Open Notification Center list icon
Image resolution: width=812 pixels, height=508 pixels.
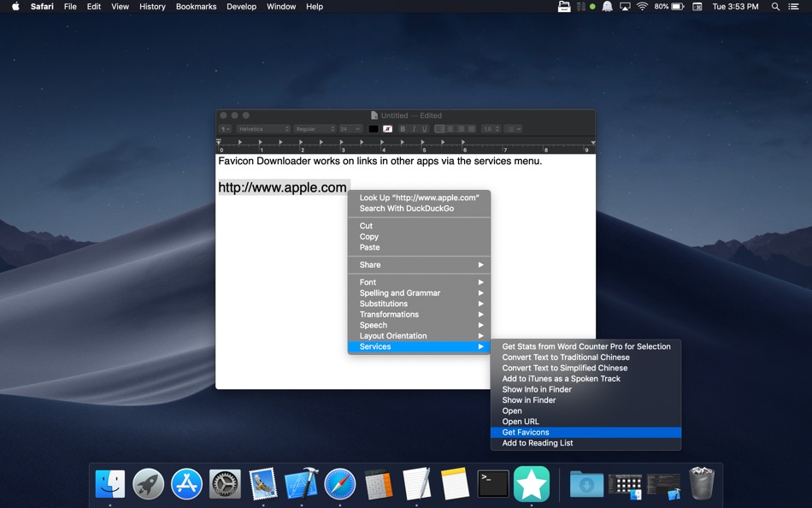tap(793, 6)
